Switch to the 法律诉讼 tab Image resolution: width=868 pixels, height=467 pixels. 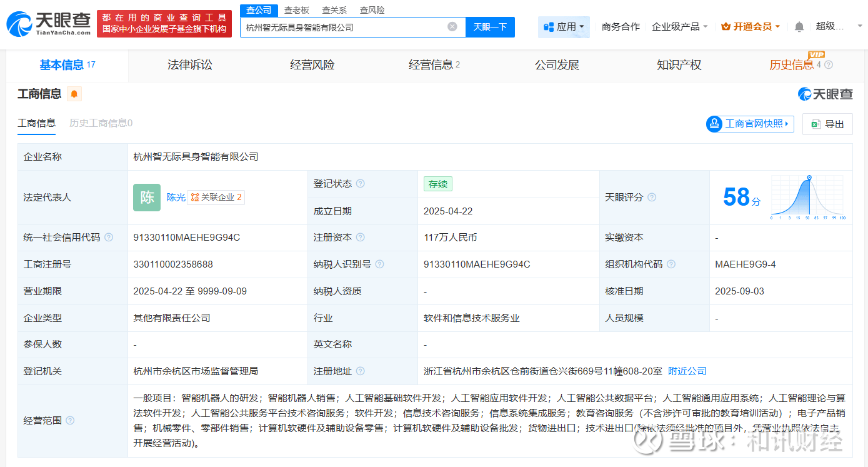click(190, 65)
